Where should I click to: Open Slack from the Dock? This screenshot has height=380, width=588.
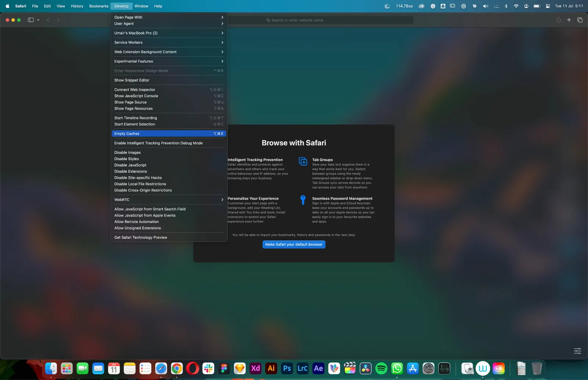[208, 368]
